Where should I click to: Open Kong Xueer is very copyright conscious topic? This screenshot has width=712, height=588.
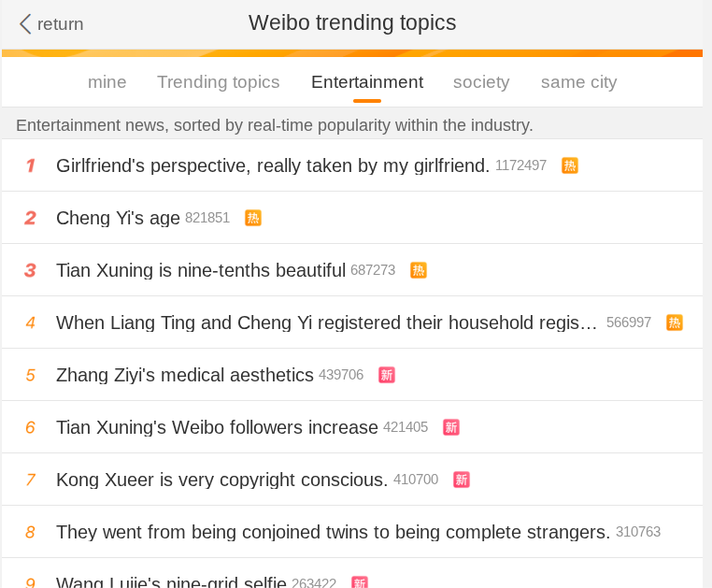[221, 480]
